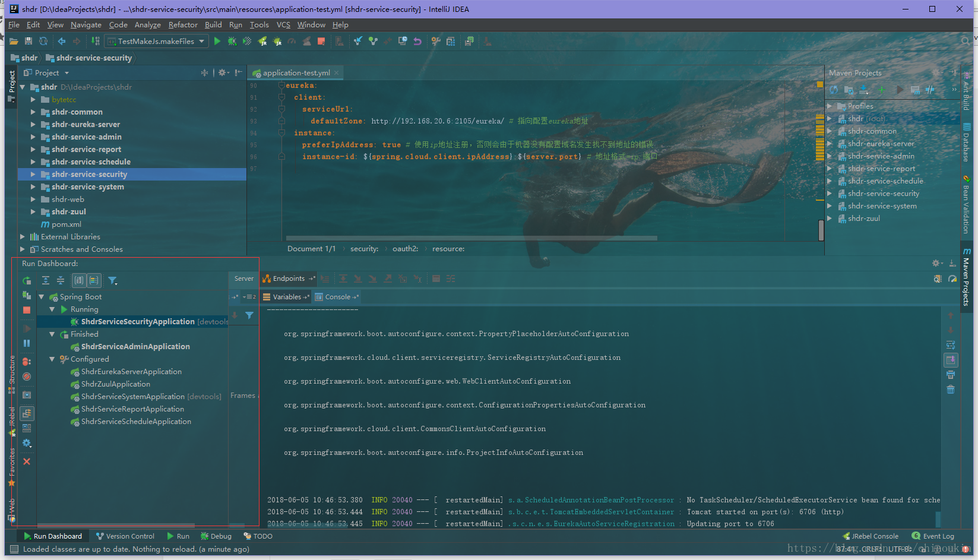The height and width of the screenshot is (560, 978).
Task: Open Project Structure from the main toolbar
Action: coord(451,41)
